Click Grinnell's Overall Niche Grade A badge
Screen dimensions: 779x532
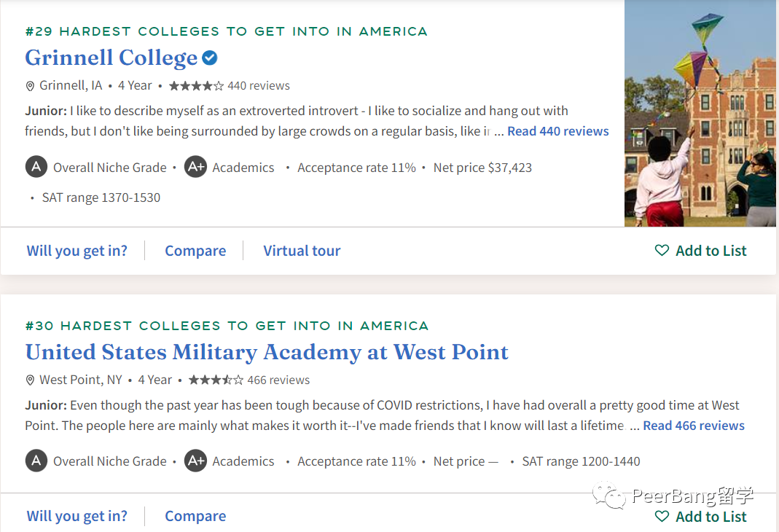click(x=36, y=167)
